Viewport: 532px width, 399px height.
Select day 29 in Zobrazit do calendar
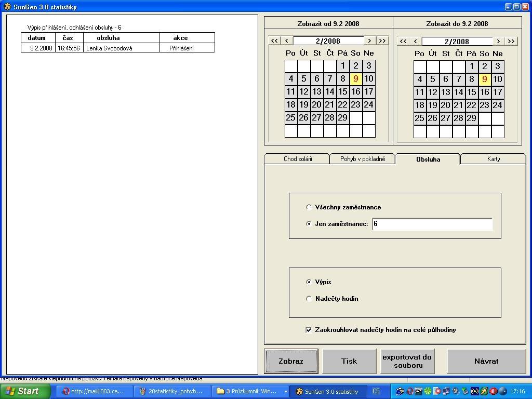(x=472, y=118)
